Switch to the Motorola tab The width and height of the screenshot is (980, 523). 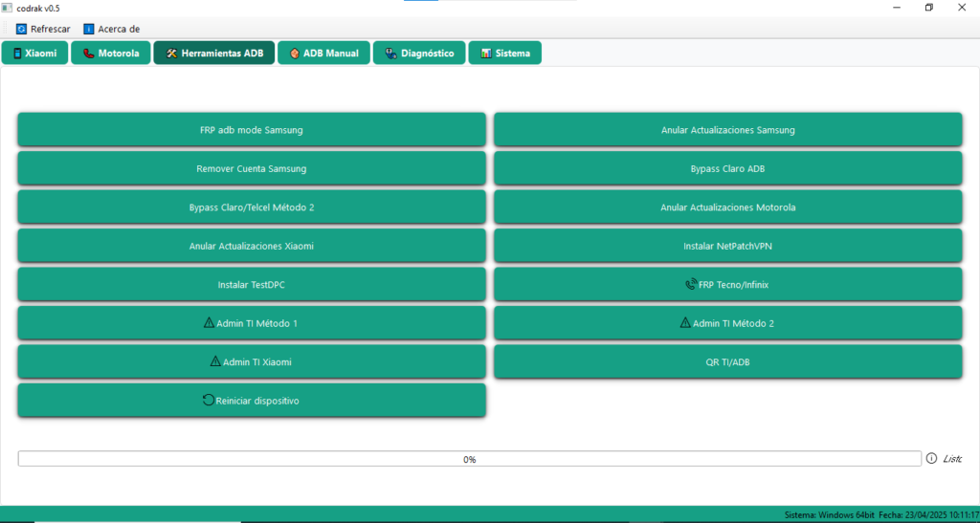[111, 54]
